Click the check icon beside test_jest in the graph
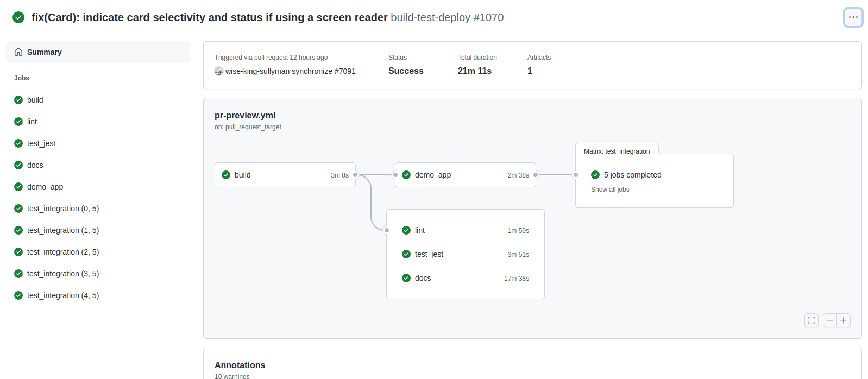 406,254
